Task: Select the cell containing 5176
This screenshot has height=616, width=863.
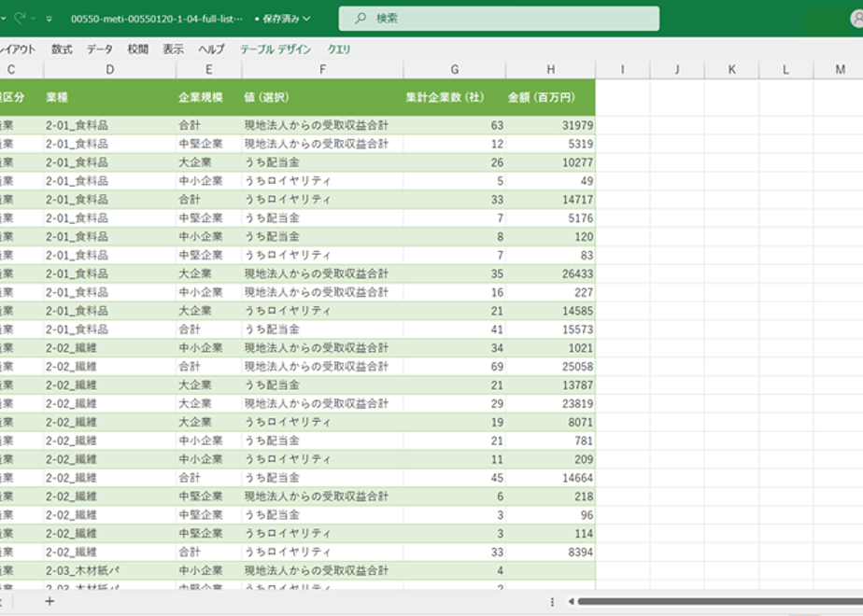Action: 550,218
